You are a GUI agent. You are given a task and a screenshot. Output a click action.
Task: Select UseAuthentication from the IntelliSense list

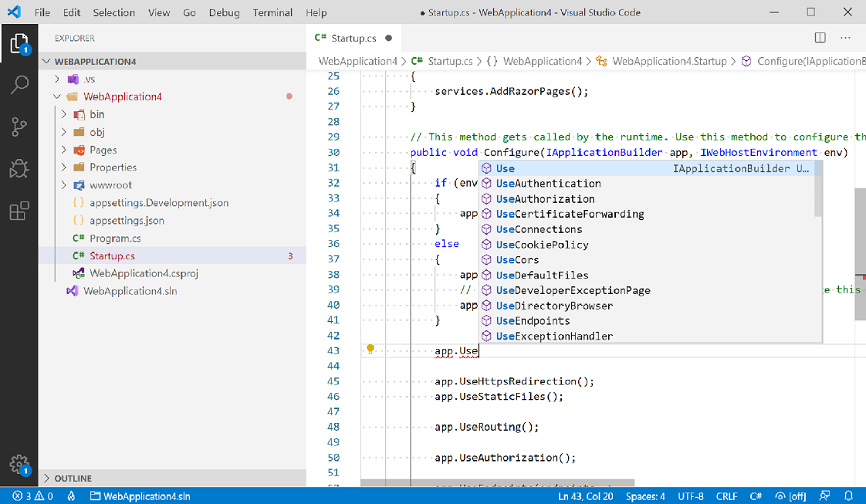(548, 184)
